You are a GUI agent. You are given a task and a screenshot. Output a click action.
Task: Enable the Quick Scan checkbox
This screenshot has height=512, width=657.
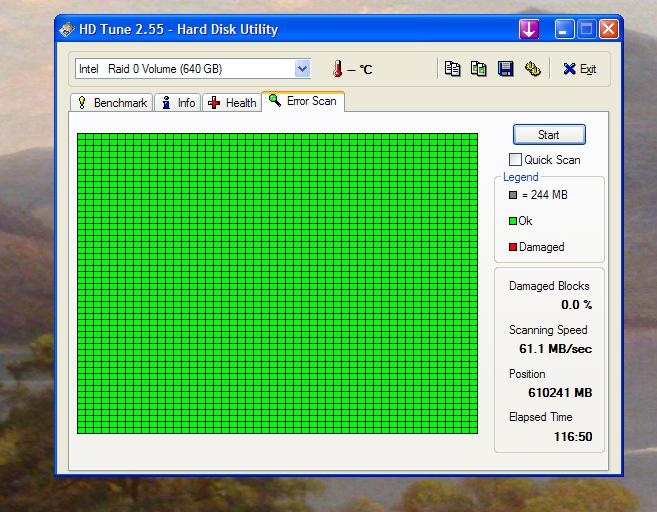coord(515,160)
